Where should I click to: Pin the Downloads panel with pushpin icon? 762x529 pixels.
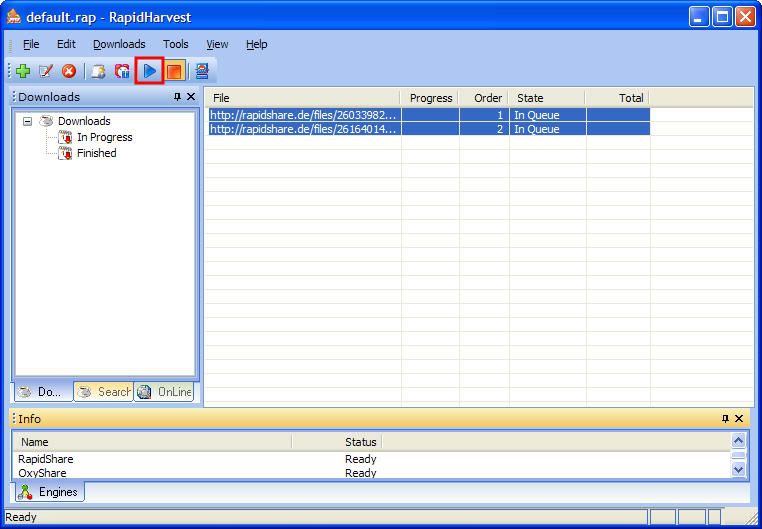[177, 97]
